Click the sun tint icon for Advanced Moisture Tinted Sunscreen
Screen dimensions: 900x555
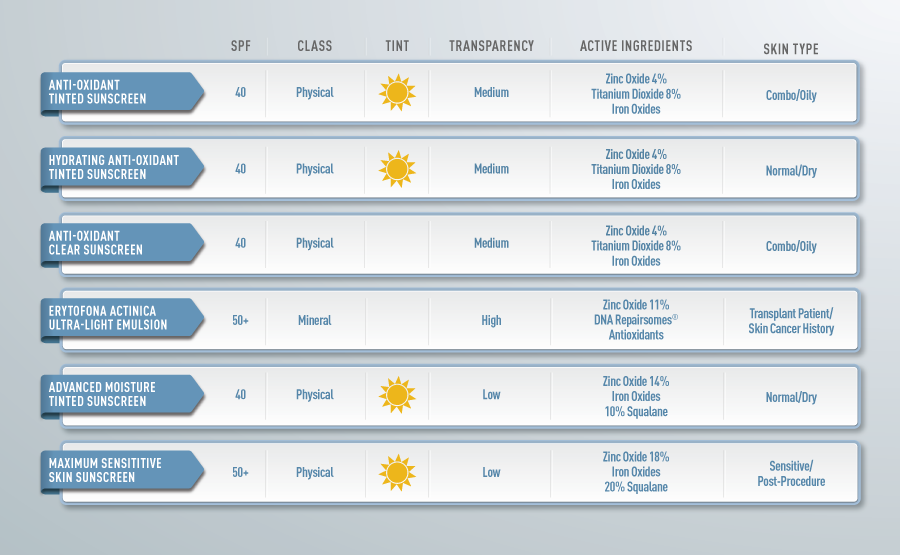(x=397, y=395)
